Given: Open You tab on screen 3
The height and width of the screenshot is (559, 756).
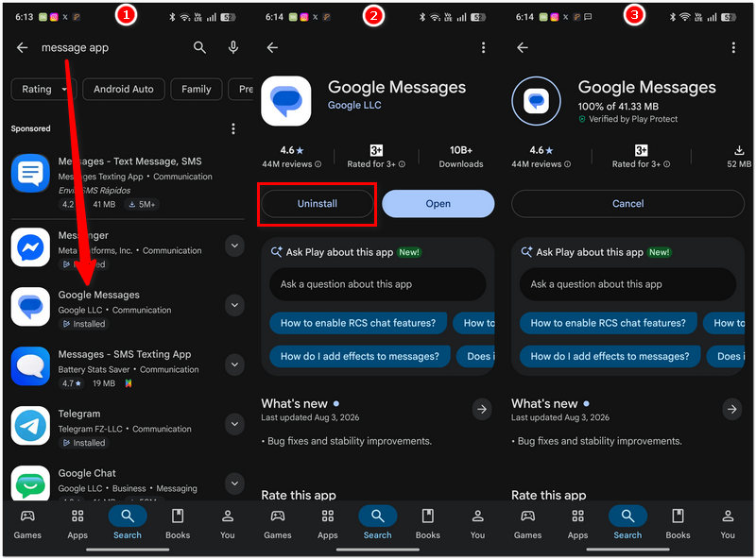Looking at the screenshot, I should coord(728,524).
